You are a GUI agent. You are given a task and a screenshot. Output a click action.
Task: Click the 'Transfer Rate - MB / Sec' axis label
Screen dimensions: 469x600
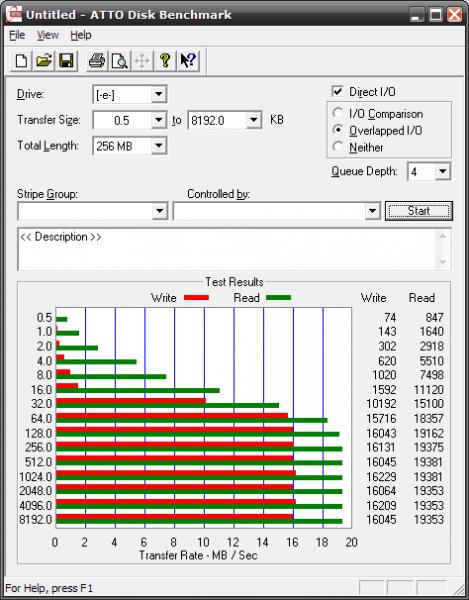click(198, 555)
